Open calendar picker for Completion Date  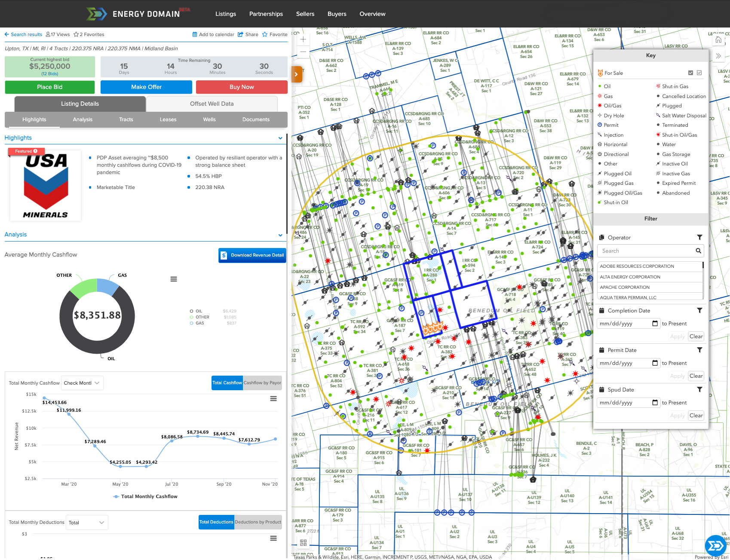point(655,323)
